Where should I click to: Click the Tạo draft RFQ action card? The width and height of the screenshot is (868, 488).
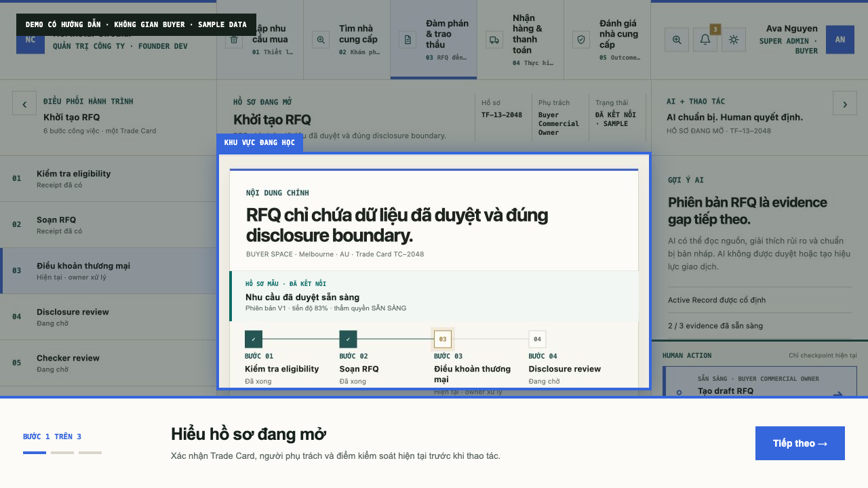(x=759, y=381)
